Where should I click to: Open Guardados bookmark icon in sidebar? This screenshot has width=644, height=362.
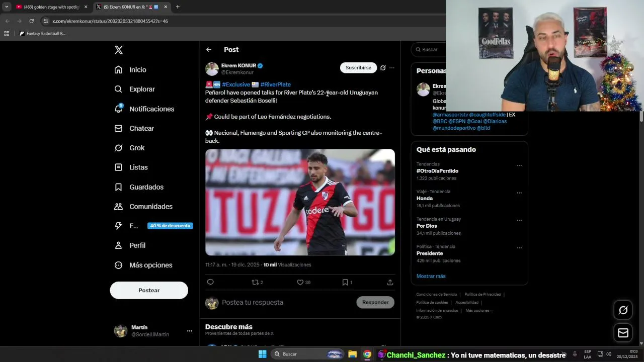click(x=118, y=187)
